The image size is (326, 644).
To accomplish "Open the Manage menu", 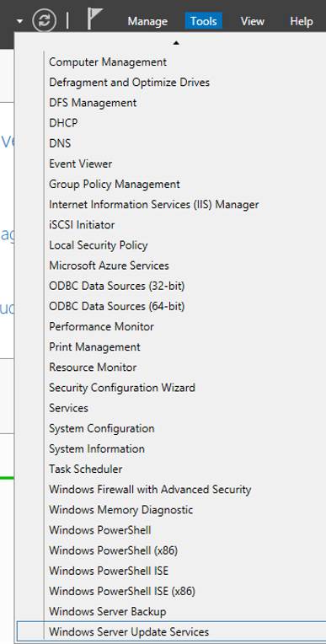I will (147, 21).
